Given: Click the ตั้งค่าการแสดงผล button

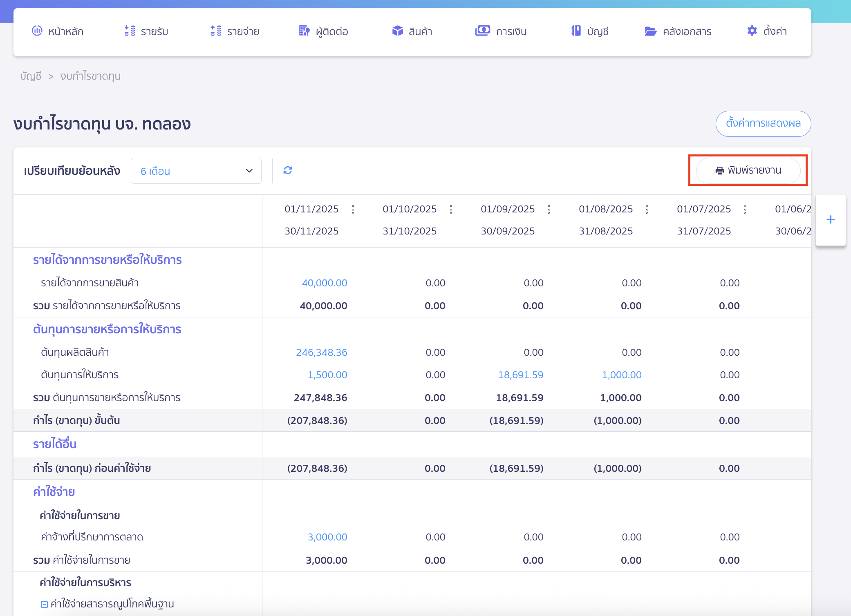Looking at the screenshot, I should (x=763, y=123).
